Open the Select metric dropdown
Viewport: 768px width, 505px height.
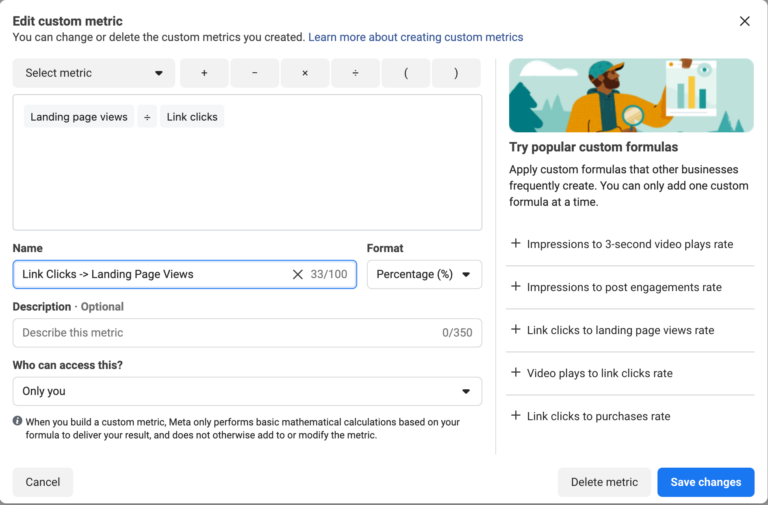click(94, 73)
